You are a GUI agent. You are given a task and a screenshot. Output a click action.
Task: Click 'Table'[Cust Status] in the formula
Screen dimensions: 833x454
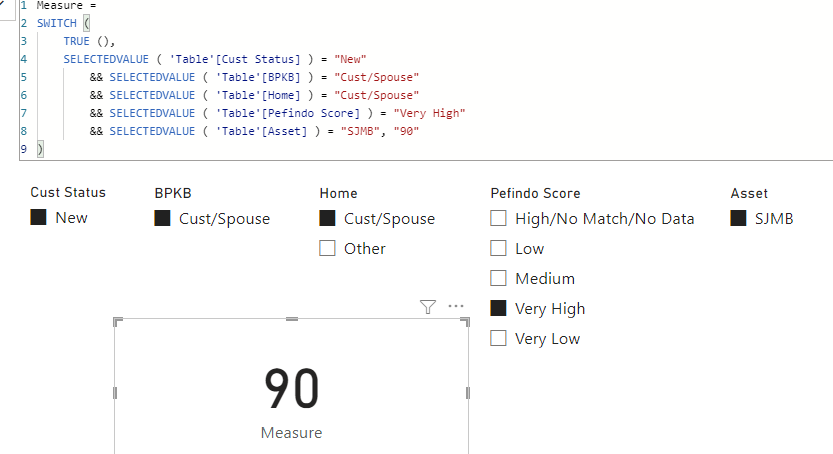tap(235, 59)
